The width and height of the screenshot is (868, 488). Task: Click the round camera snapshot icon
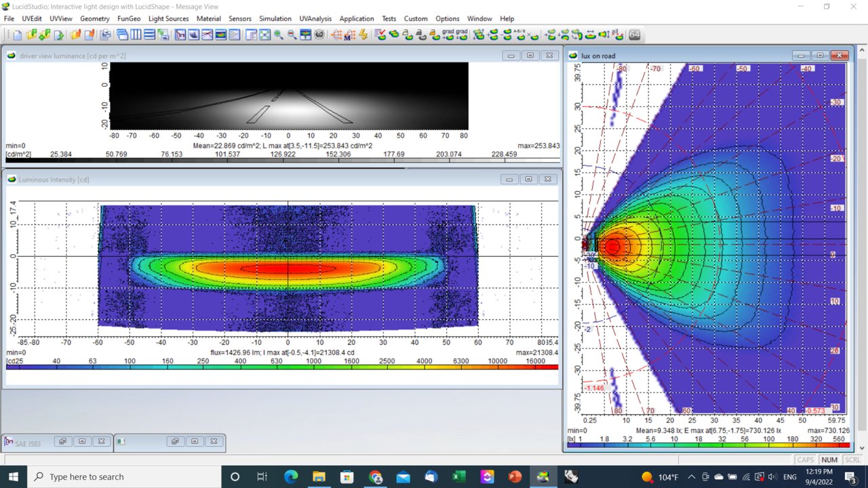(x=319, y=35)
